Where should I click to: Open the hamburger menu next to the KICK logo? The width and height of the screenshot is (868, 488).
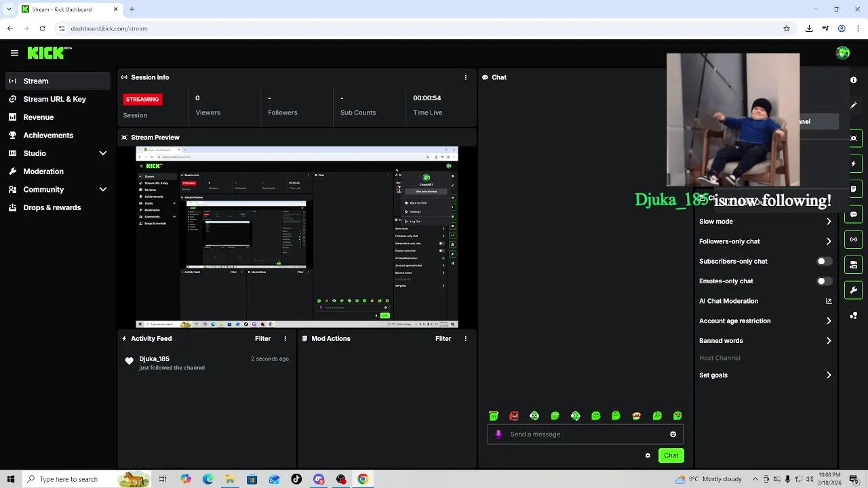pyautogui.click(x=14, y=53)
